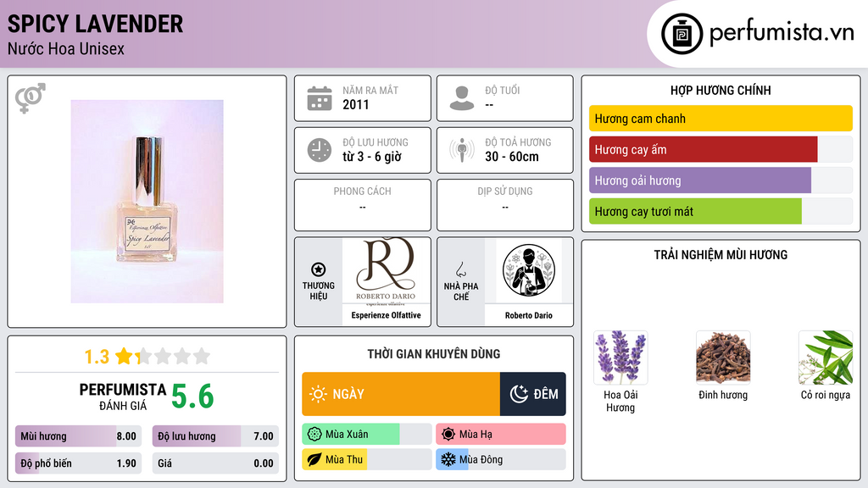
Task: Click the sun icon in the Ngày bar
Action: (318, 394)
